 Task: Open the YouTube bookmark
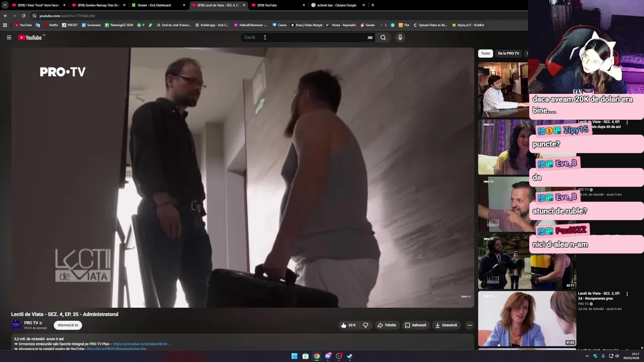click(x=23, y=25)
